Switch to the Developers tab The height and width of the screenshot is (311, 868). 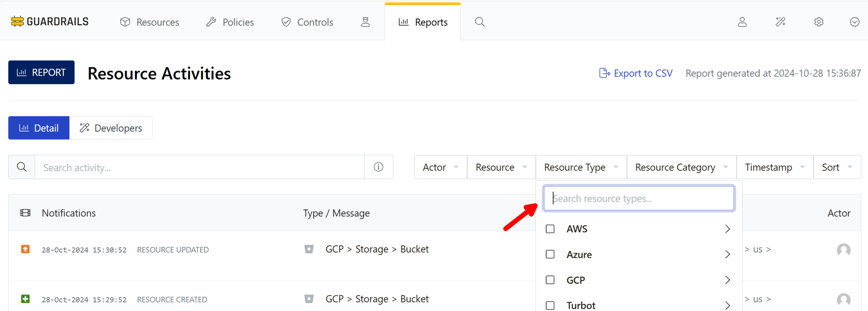pyautogui.click(x=111, y=128)
